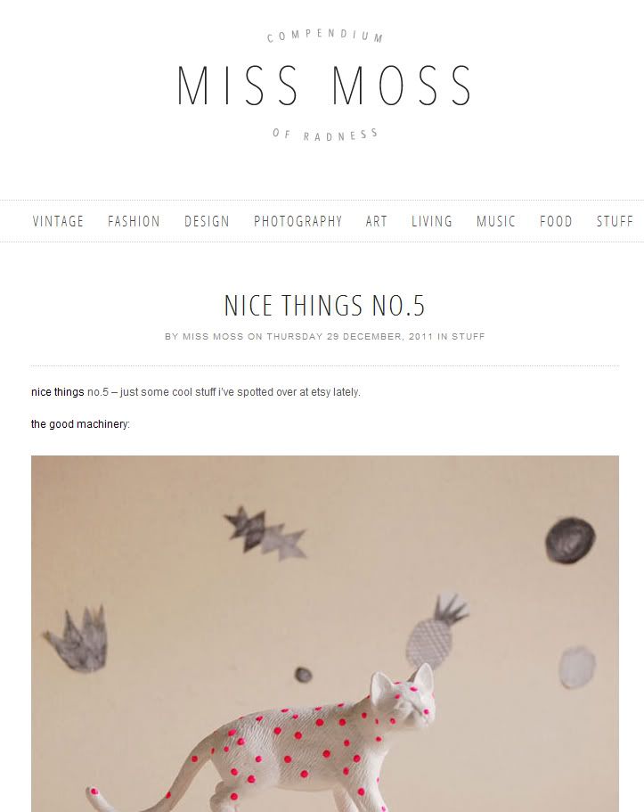This screenshot has height=812, width=644.
Task: Open the Nice Things No.5 post title
Action: coord(324,305)
